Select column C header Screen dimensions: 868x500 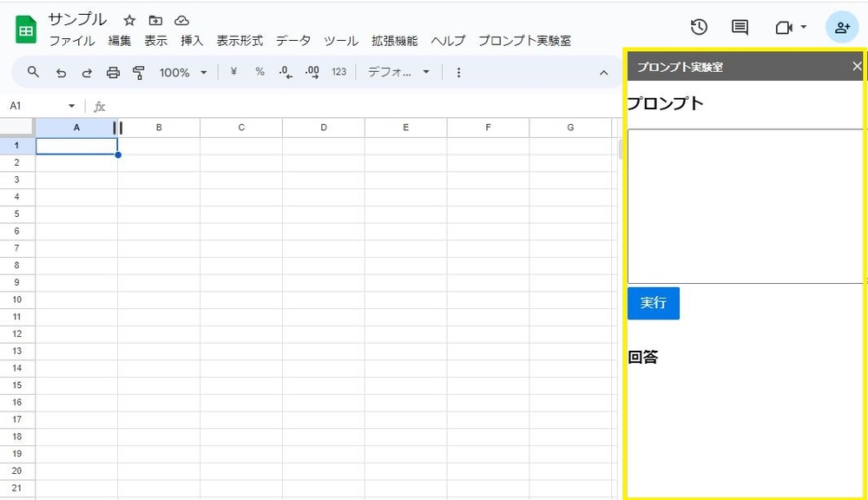241,128
